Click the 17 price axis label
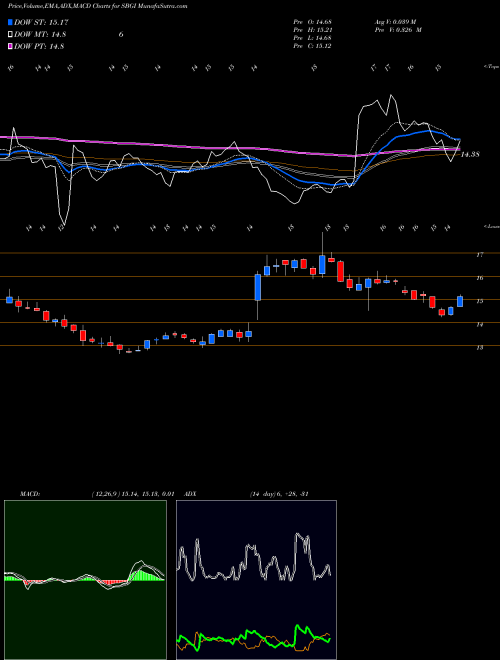 tap(479, 255)
